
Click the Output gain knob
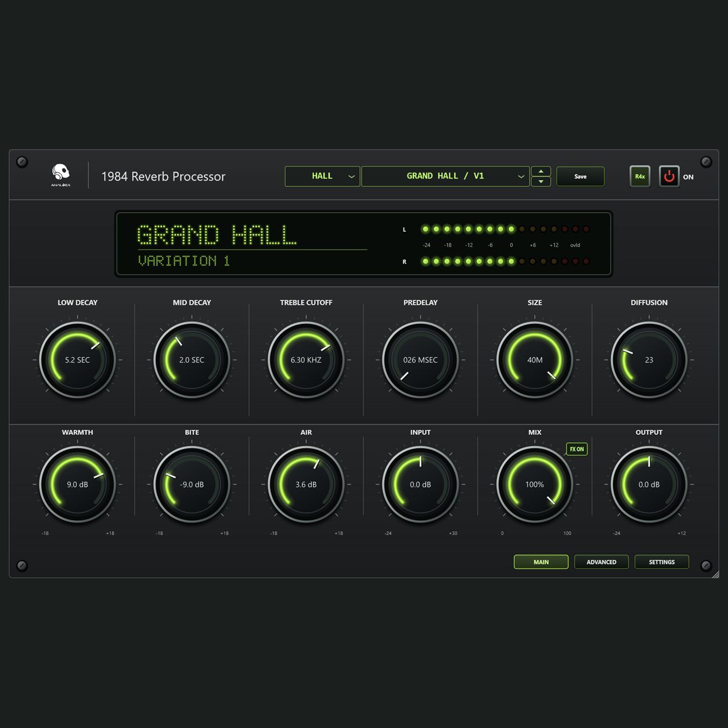(649, 484)
